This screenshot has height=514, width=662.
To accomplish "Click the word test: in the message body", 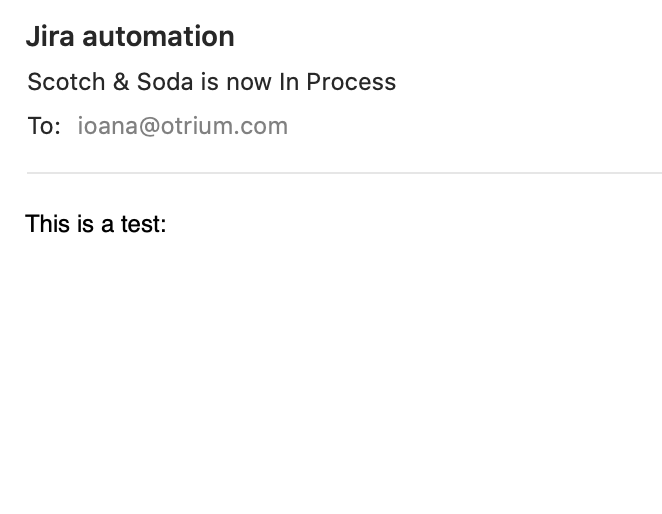I will coord(144,224).
